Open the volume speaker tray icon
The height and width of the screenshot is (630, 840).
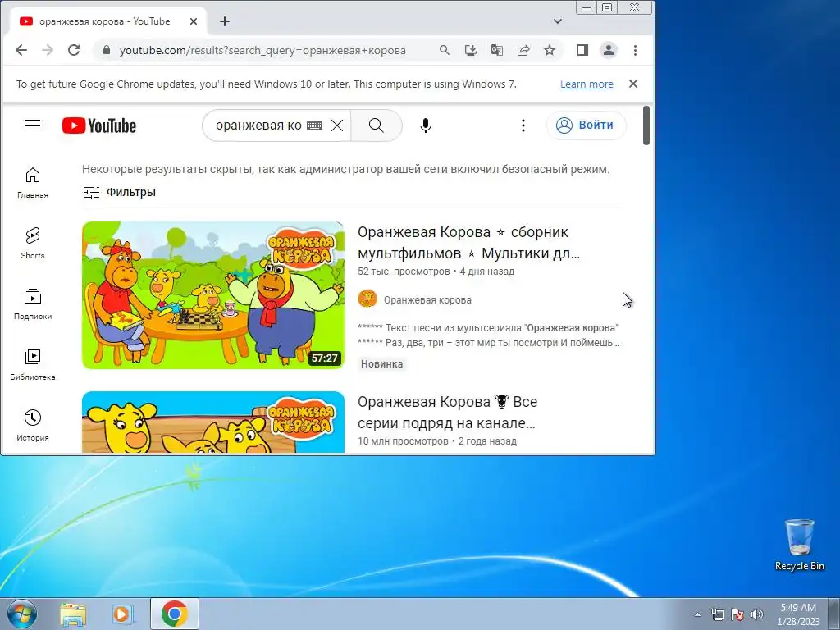pos(757,614)
